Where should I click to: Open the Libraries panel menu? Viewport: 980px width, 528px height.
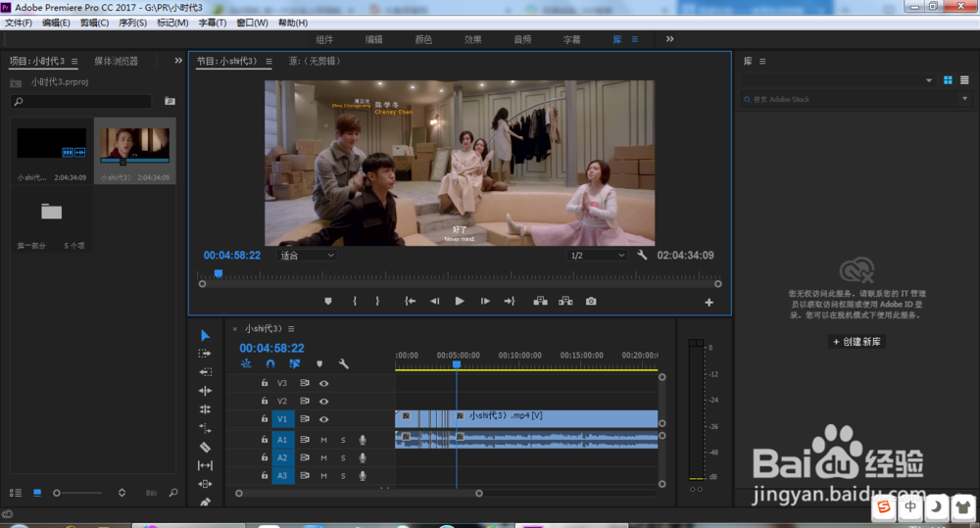point(762,62)
